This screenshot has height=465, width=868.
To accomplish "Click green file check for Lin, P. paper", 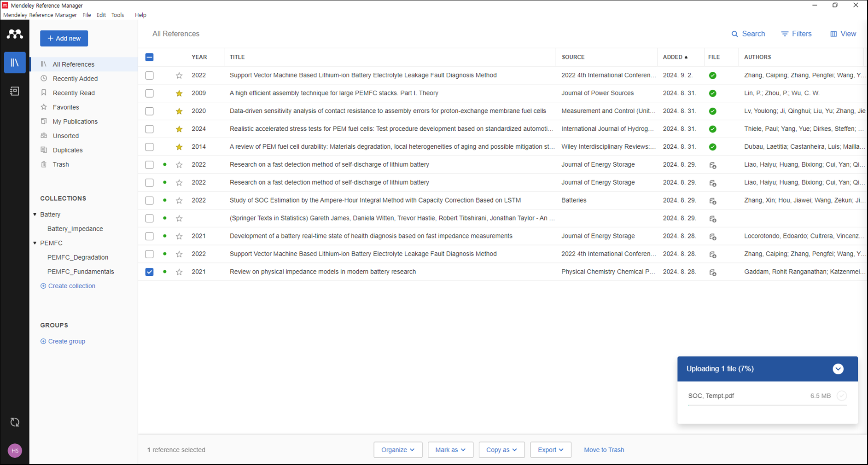I will coord(712,93).
